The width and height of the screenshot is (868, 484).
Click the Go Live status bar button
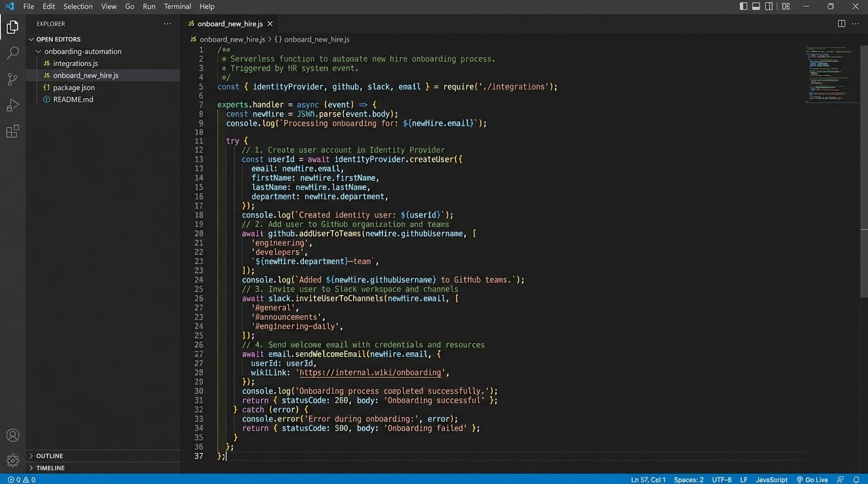tap(812, 480)
